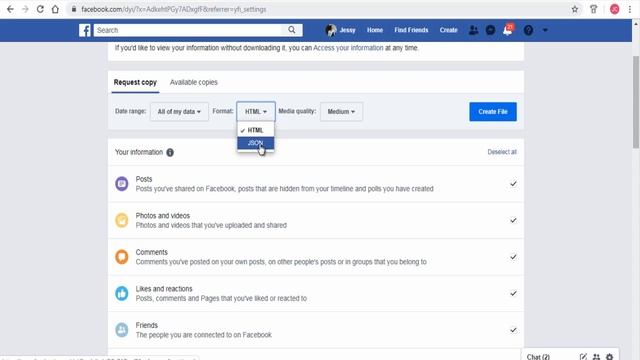
Task: Uncheck the Friends checkbox
Action: click(x=513, y=330)
